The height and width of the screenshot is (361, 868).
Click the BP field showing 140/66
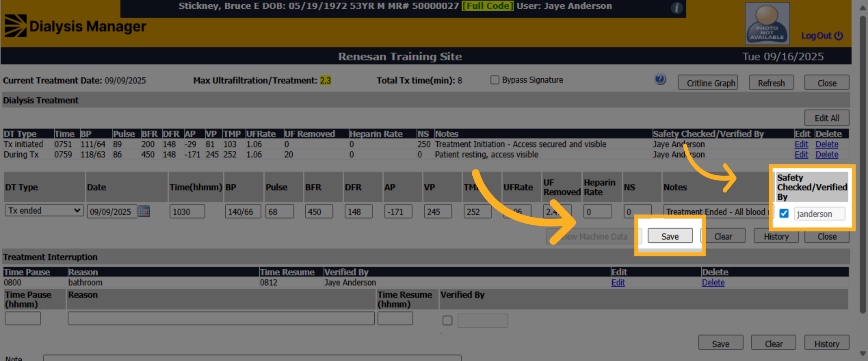pyautogui.click(x=243, y=212)
